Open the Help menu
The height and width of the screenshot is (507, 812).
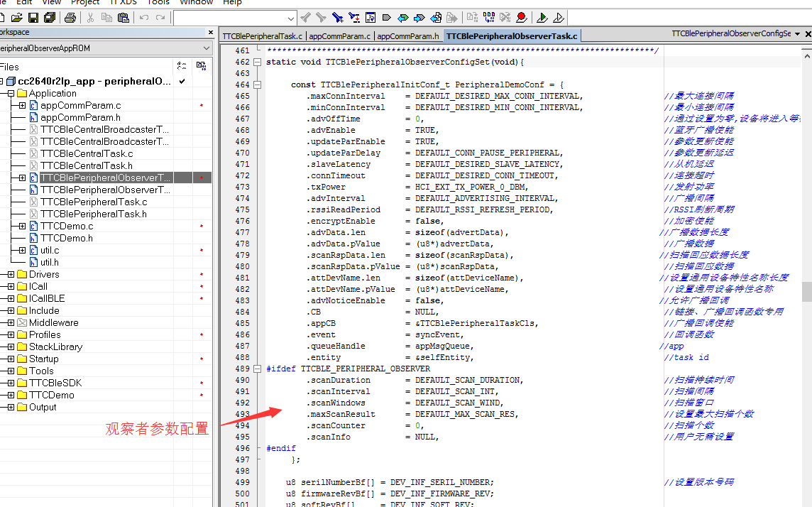[x=232, y=2]
